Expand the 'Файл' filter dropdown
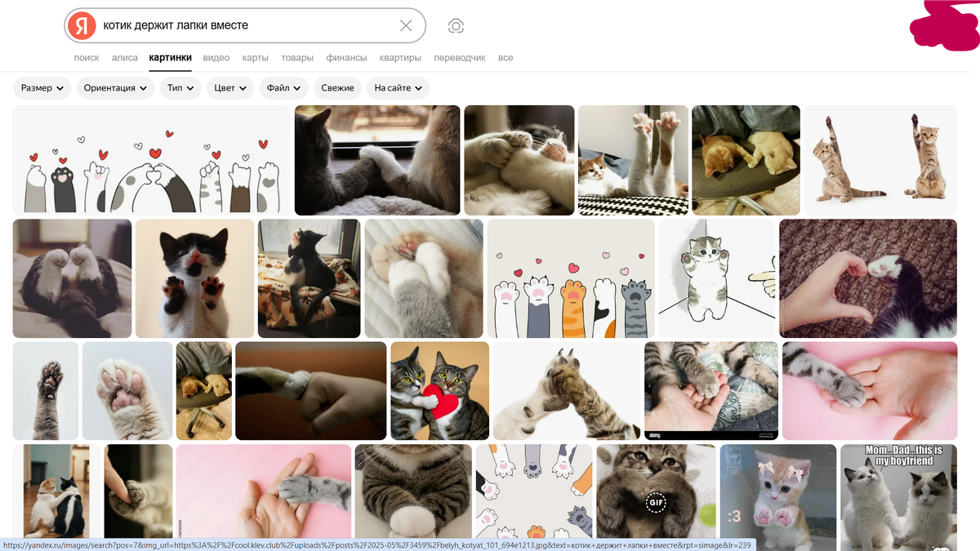The width and height of the screenshot is (980, 551). (283, 88)
